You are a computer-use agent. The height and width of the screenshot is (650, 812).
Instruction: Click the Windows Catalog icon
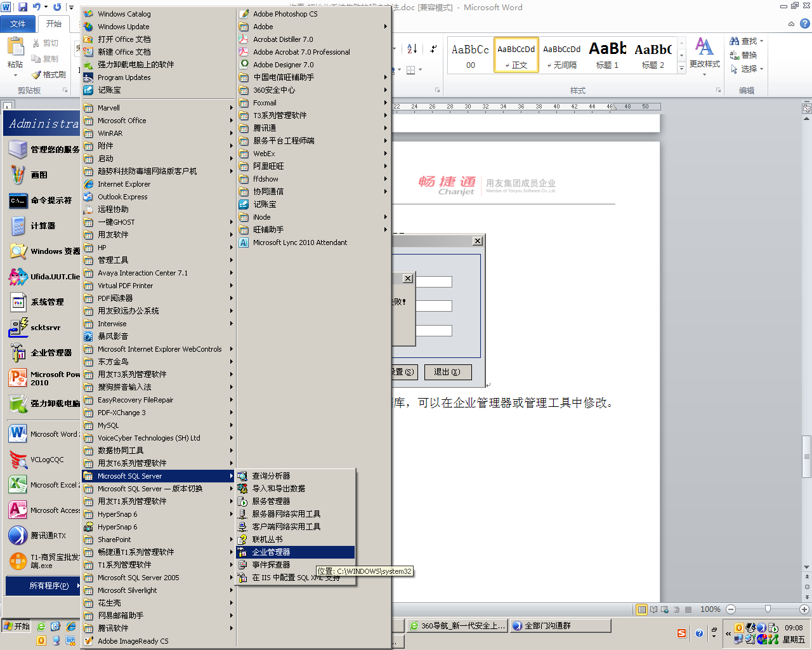point(88,14)
